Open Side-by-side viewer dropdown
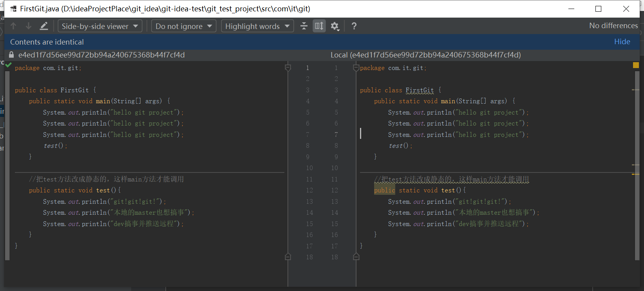 [x=100, y=26]
